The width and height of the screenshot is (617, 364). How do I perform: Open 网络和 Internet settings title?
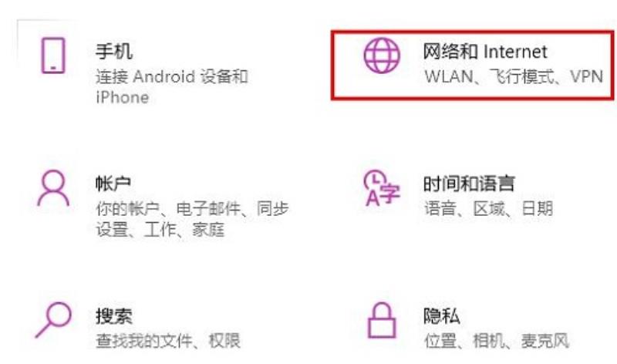[x=485, y=52]
